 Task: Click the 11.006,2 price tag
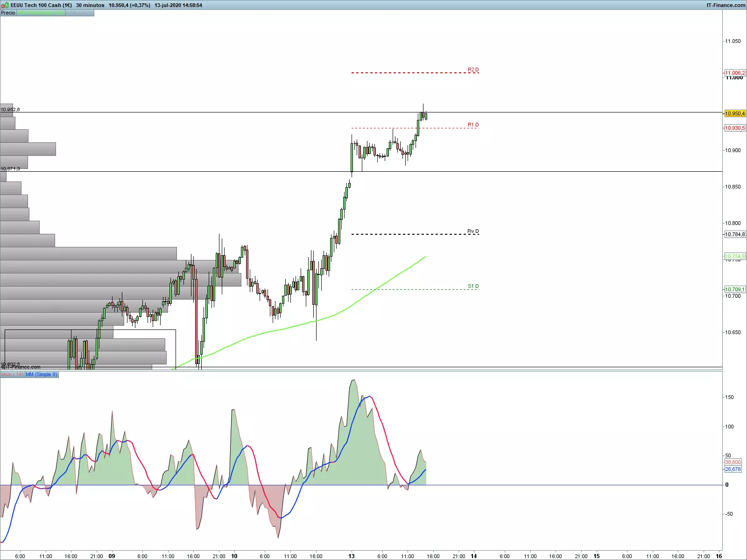click(735, 73)
